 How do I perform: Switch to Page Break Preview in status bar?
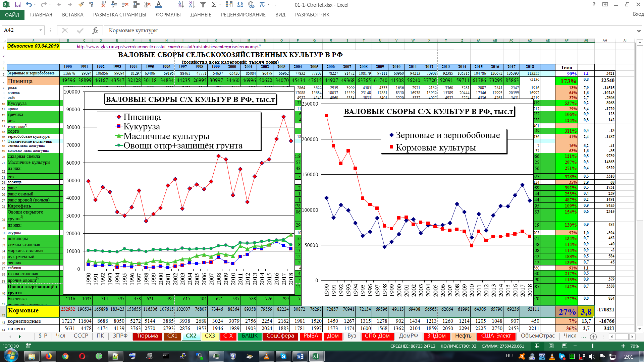point(565,346)
